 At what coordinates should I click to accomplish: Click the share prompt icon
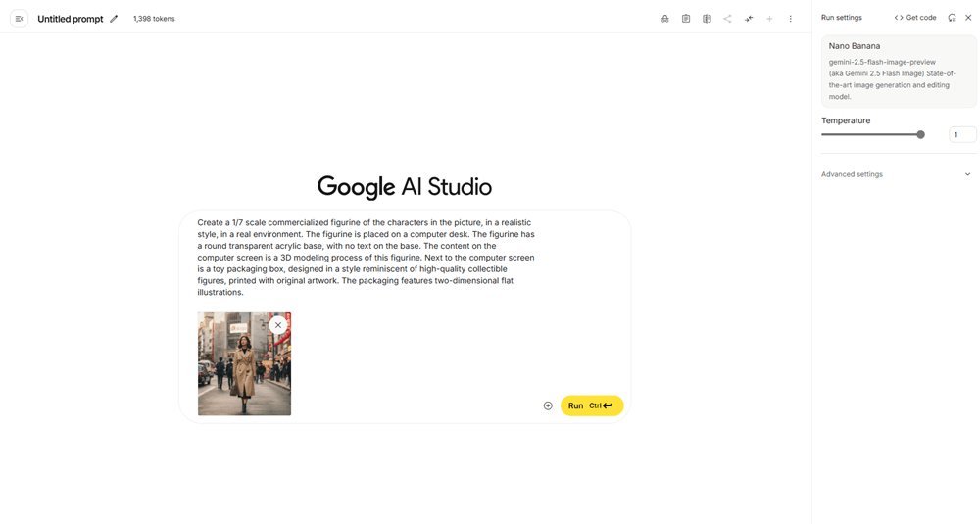click(x=727, y=19)
